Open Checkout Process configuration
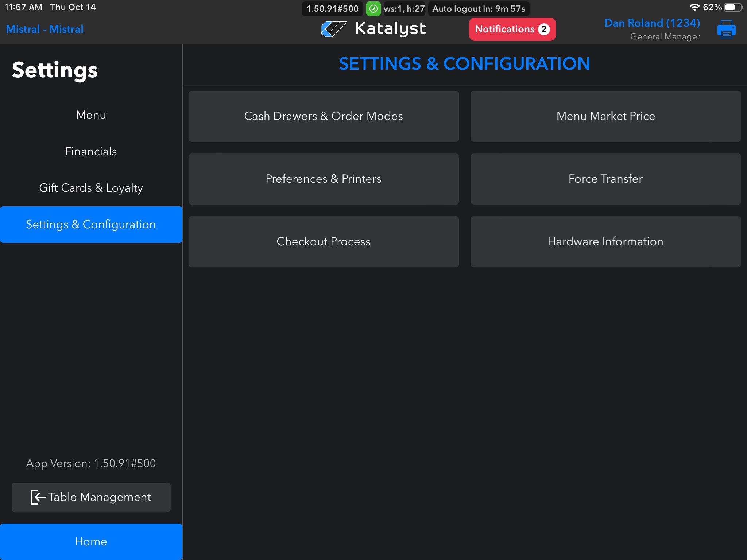This screenshot has height=560, width=747. tap(324, 242)
